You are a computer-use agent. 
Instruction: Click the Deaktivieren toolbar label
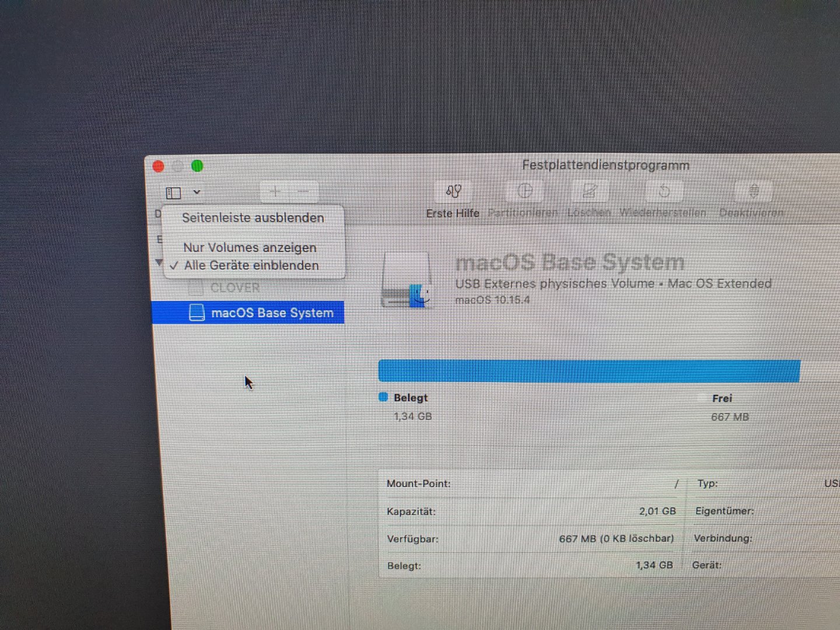751,212
